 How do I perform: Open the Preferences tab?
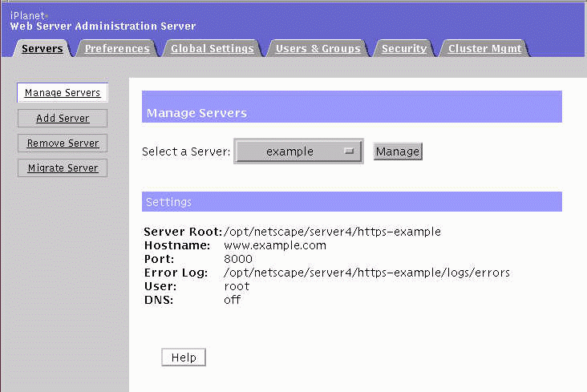pos(117,49)
